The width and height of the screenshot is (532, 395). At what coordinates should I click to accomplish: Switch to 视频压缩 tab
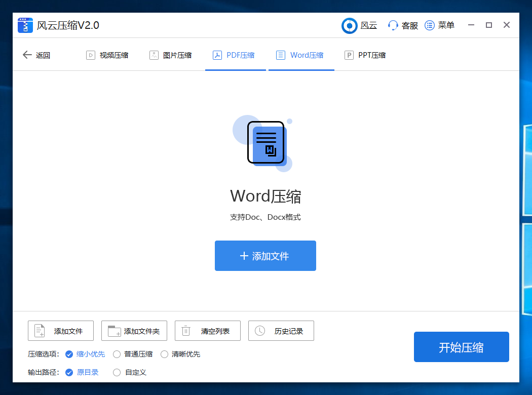coord(107,55)
